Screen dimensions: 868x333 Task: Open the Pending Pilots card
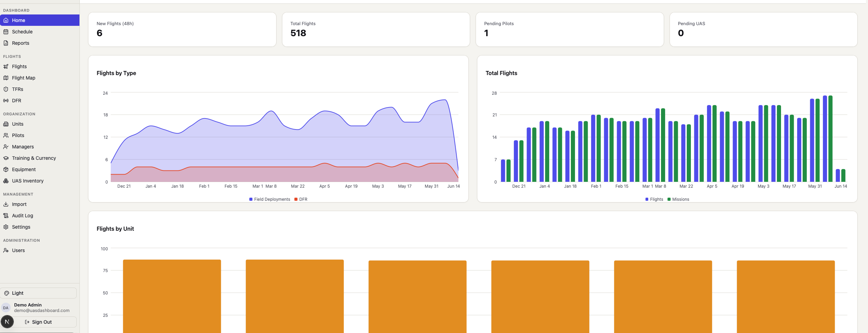(x=569, y=30)
